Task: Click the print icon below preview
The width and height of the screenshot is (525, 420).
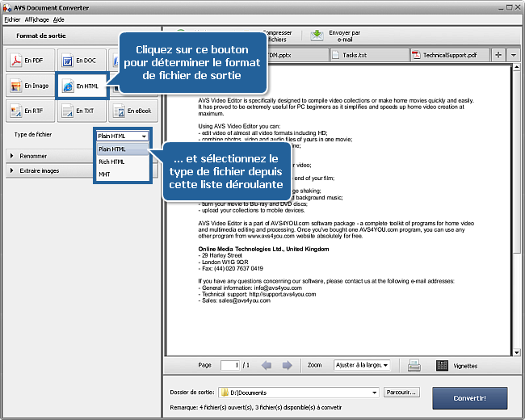Action: tap(414, 365)
